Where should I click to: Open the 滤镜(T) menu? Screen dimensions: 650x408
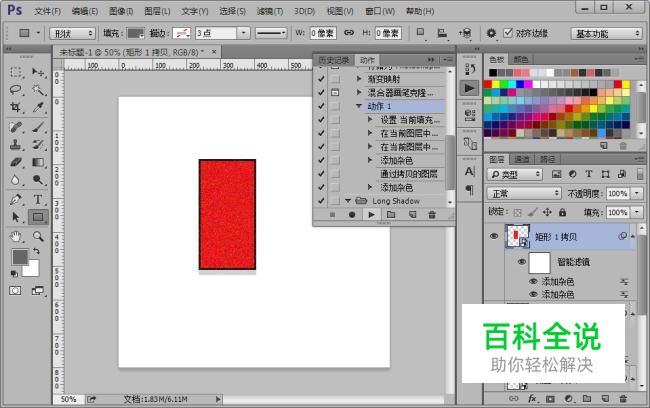coord(270,11)
